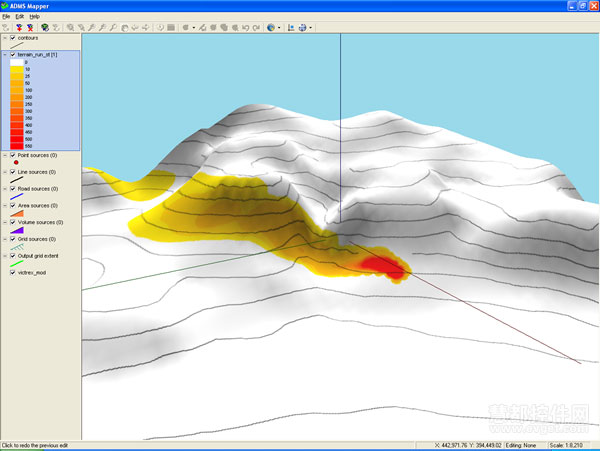Open the dropdown arrow beside the printer icon

tap(310, 28)
